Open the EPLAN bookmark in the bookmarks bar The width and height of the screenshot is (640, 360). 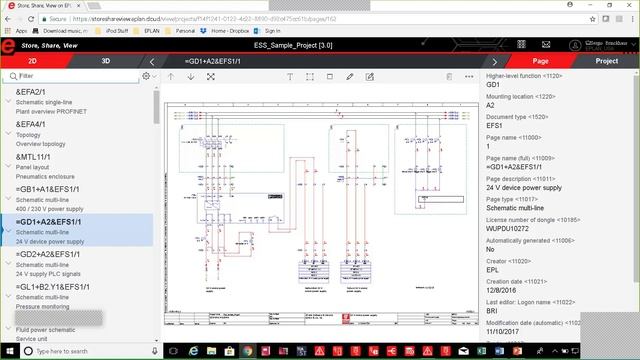tap(147, 31)
